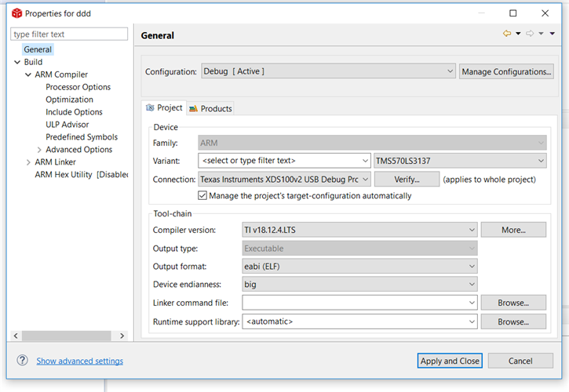Select Predefined Symbols tree item
Viewport: 569px width, 392px height.
coord(82,137)
